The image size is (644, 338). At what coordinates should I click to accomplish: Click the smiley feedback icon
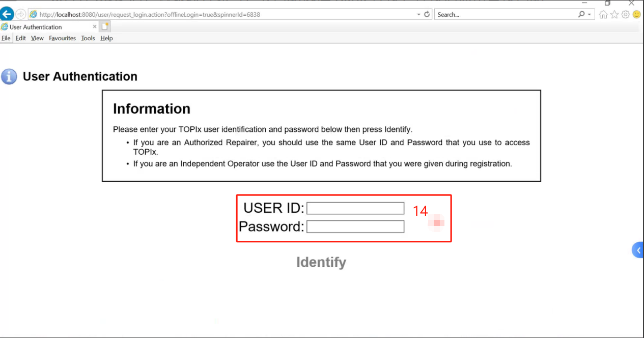tap(636, 15)
